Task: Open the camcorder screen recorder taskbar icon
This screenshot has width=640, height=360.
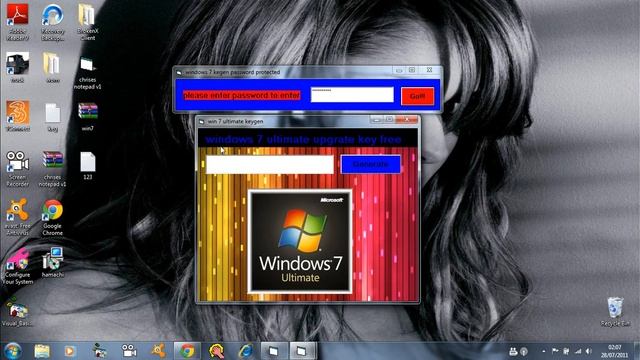Action: pyautogui.click(x=129, y=351)
